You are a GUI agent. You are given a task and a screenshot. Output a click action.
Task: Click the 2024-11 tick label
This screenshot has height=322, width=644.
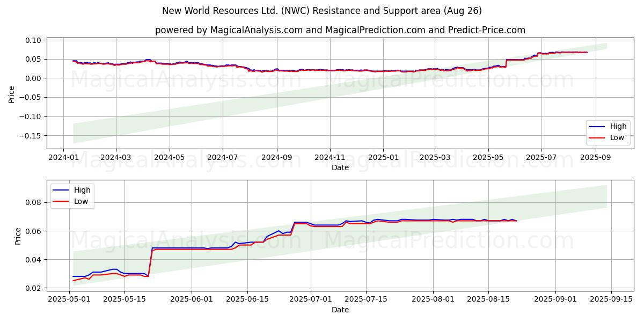[x=330, y=157]
